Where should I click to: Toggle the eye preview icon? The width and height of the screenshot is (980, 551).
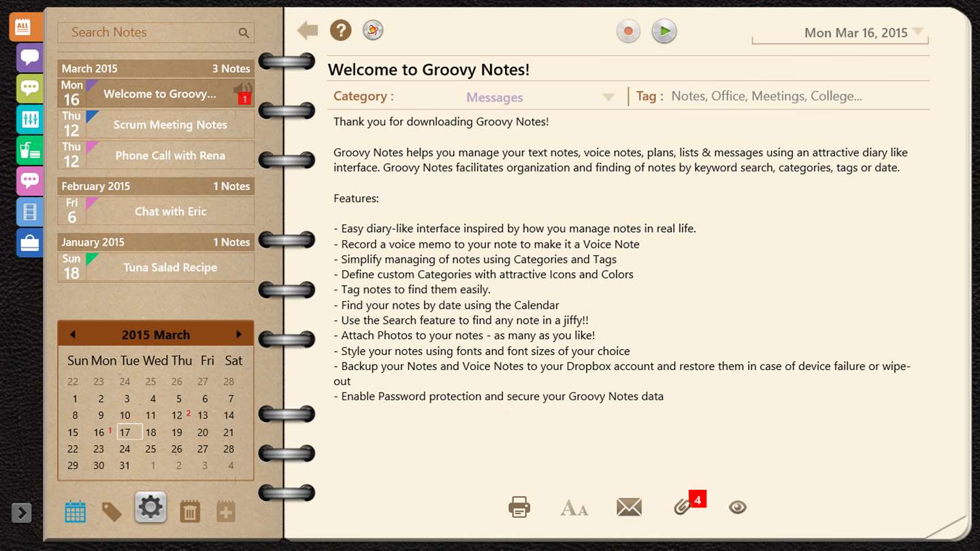point(738,507)
